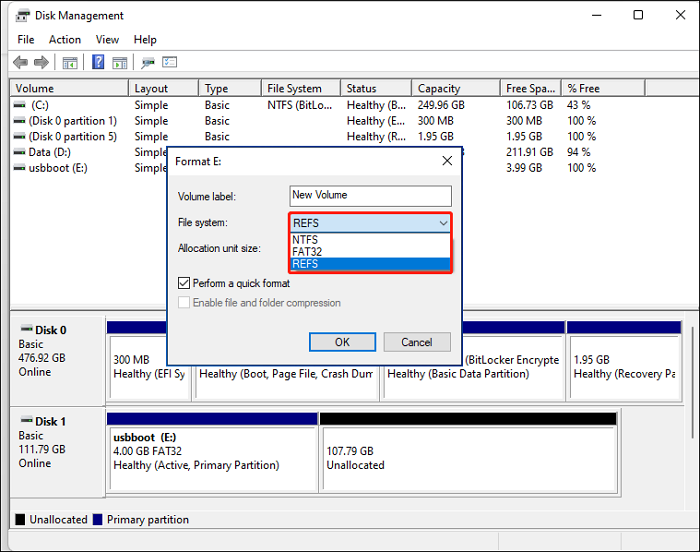The height and width of the screenshot is (552, 700).
Task: Click the Refresh toolbar icon
Action: pos(148,62)
